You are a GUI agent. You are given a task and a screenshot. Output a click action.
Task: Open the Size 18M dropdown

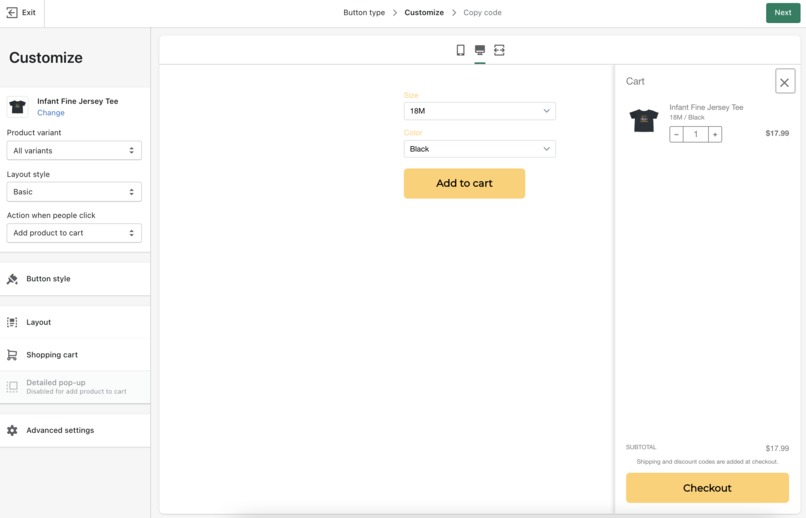click(480, 111)
